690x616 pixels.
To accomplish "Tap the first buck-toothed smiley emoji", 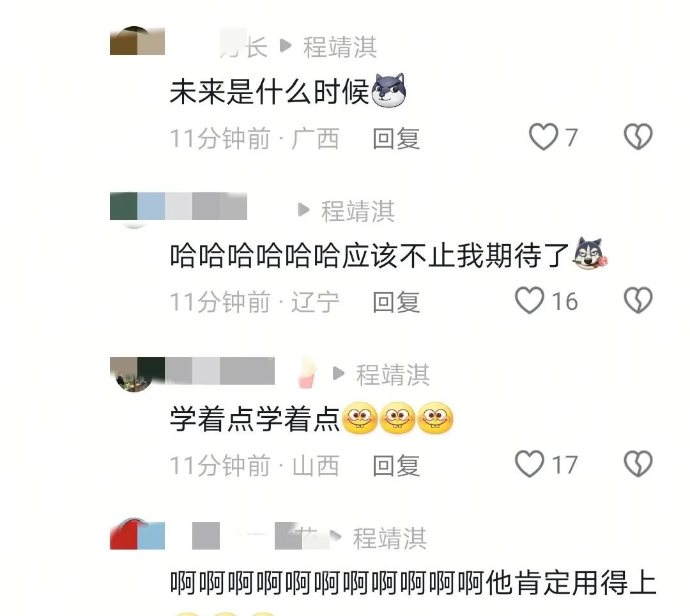I will pos(360,418).
